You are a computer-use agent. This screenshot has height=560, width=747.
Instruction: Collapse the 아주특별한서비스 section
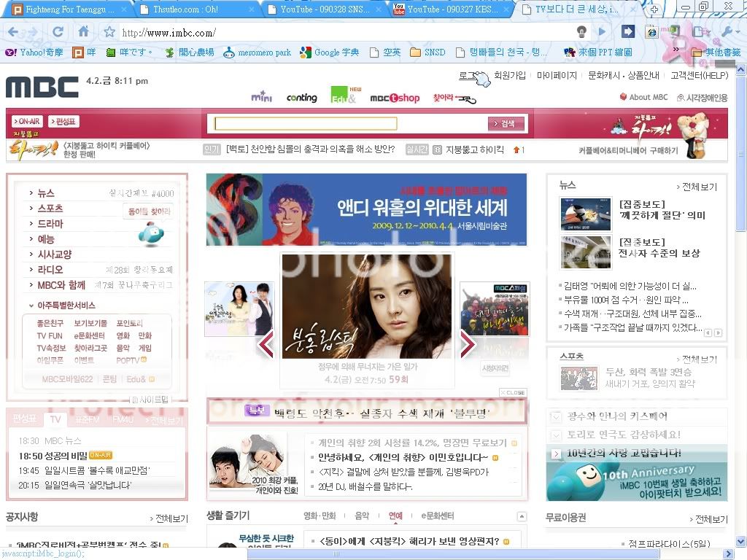click(31, 306)
